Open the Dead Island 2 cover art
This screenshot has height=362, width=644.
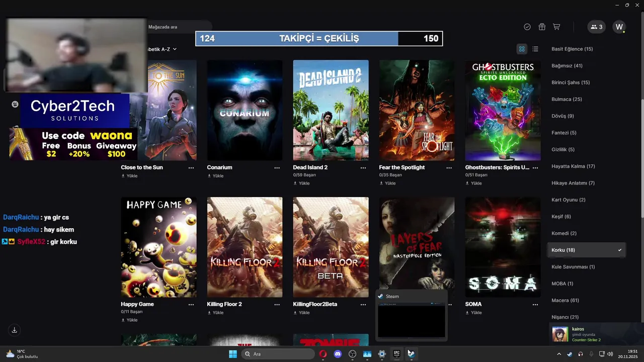331,110
